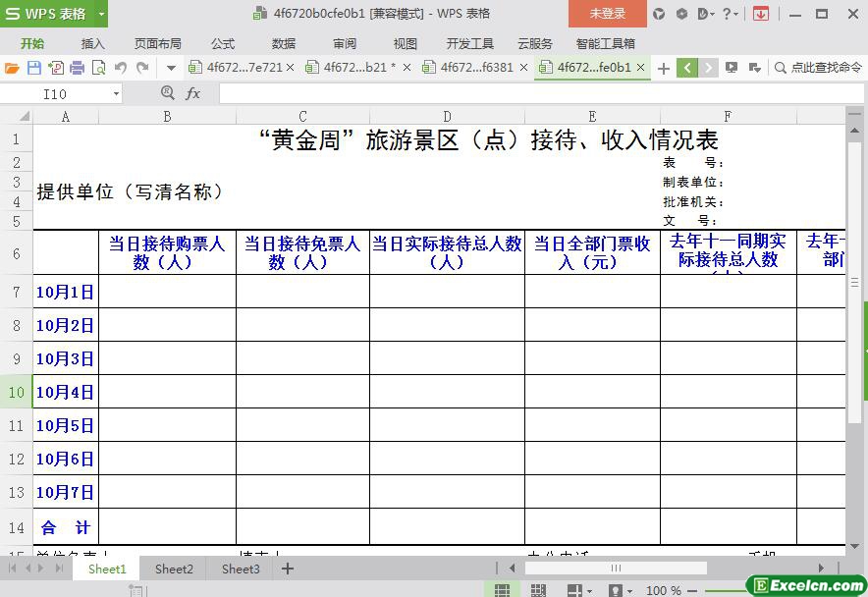Click the formula bar input field
Image resolution: width=868 pixels, height=597 pixels.
click(x=530, y=93)
